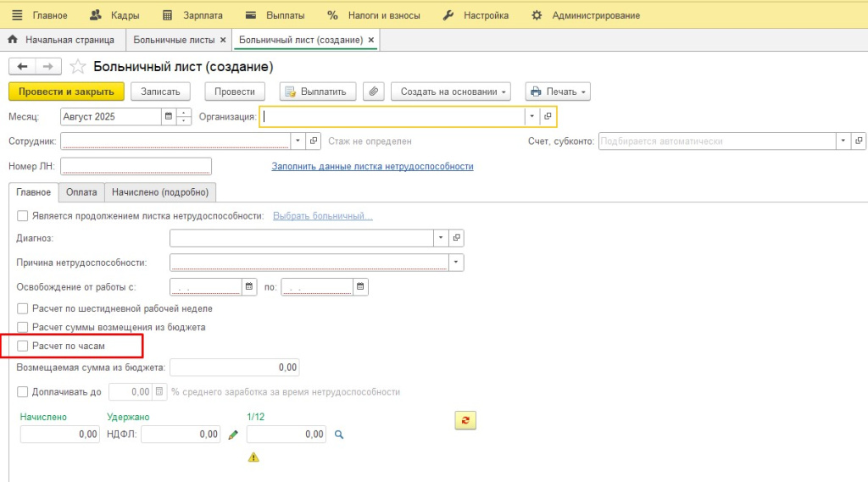Click the Номер ЛН input field
Image resolution: width=868 pixels, height=482 pixels.
point(136,166)
